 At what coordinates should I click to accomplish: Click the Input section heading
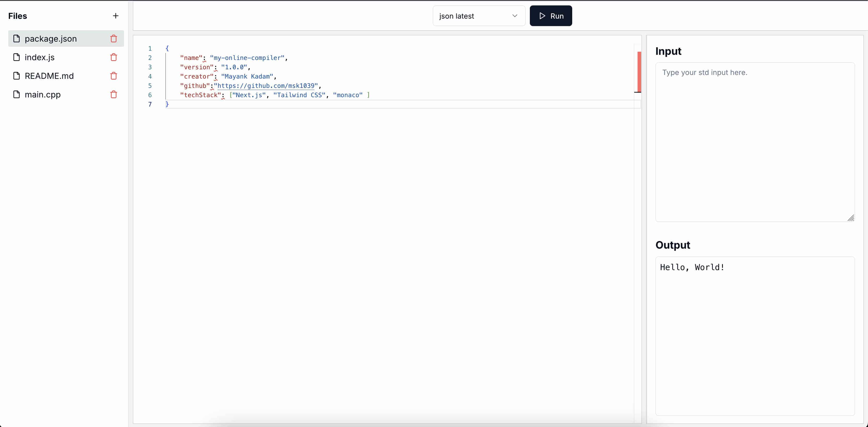[x=668, y=51]
